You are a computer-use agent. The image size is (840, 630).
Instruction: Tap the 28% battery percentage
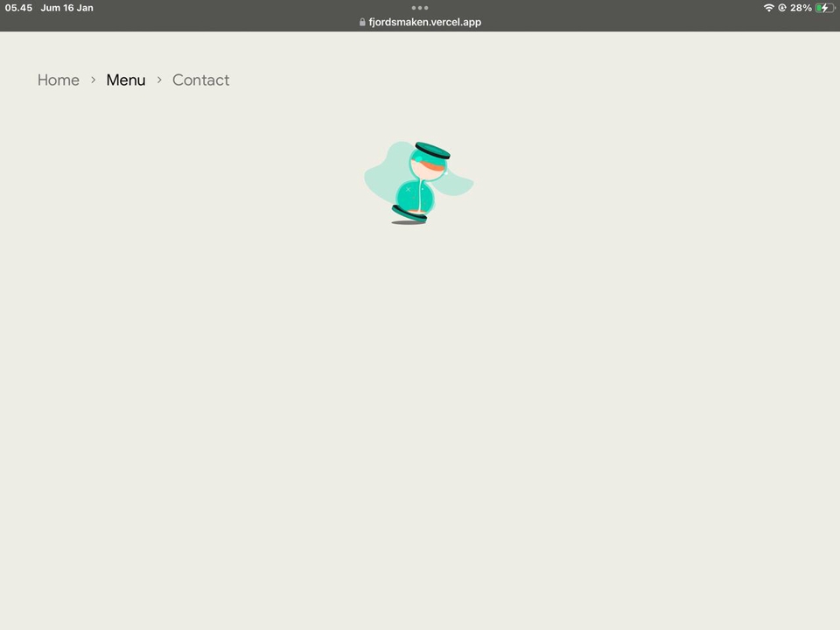coord(801,8)
